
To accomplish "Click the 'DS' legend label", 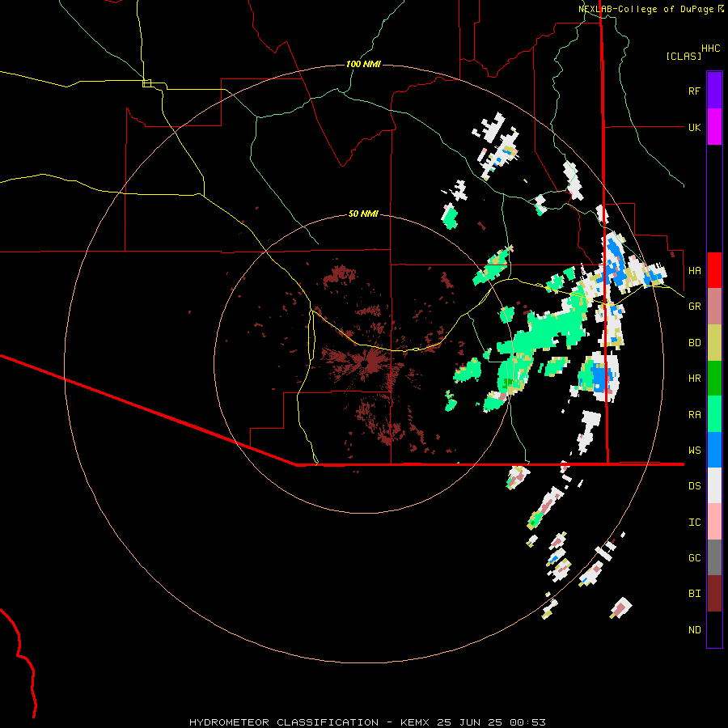I will click(x=694, y=486).
